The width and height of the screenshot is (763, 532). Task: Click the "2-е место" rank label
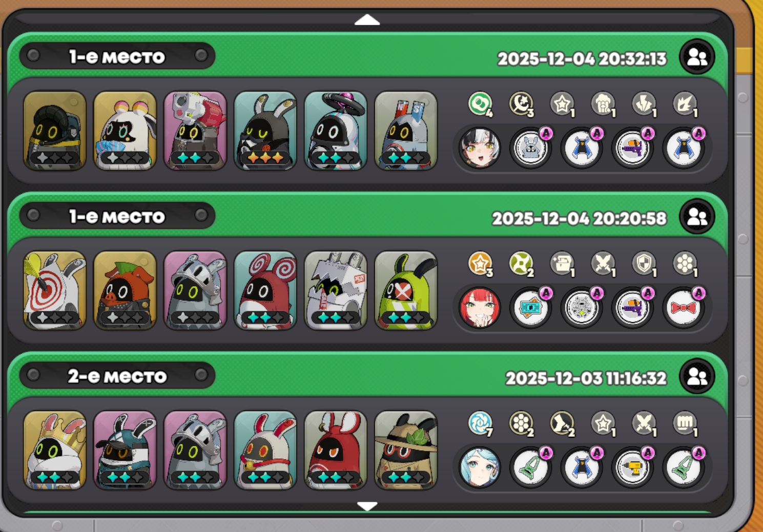pos(117,376)
